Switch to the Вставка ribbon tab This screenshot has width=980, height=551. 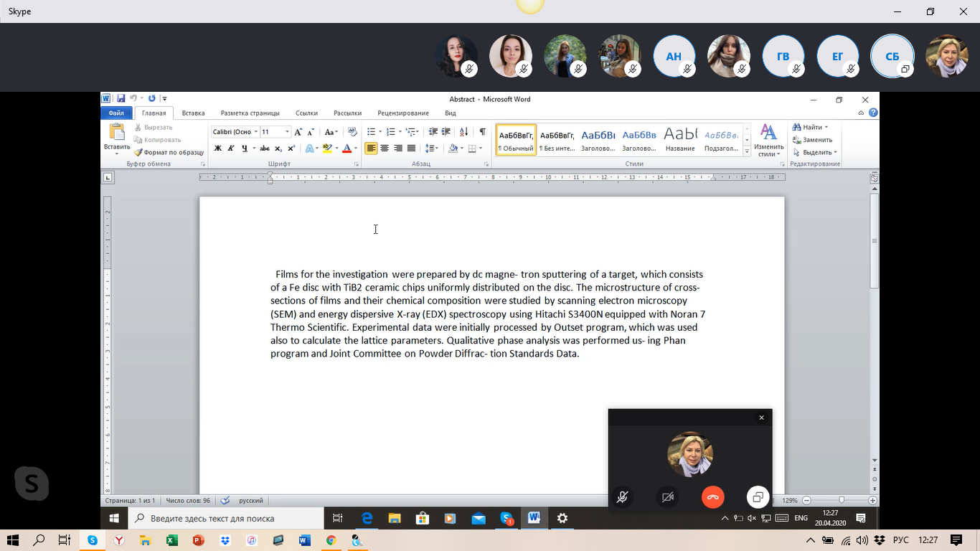coord(193,113)
